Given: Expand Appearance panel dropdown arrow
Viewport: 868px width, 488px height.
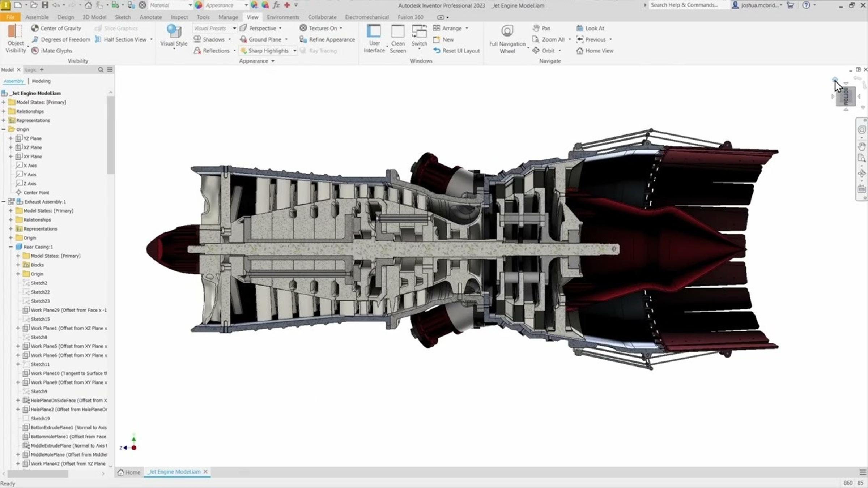Looking at the screenshot, I should pyautogui.click(x=273, y=61).
